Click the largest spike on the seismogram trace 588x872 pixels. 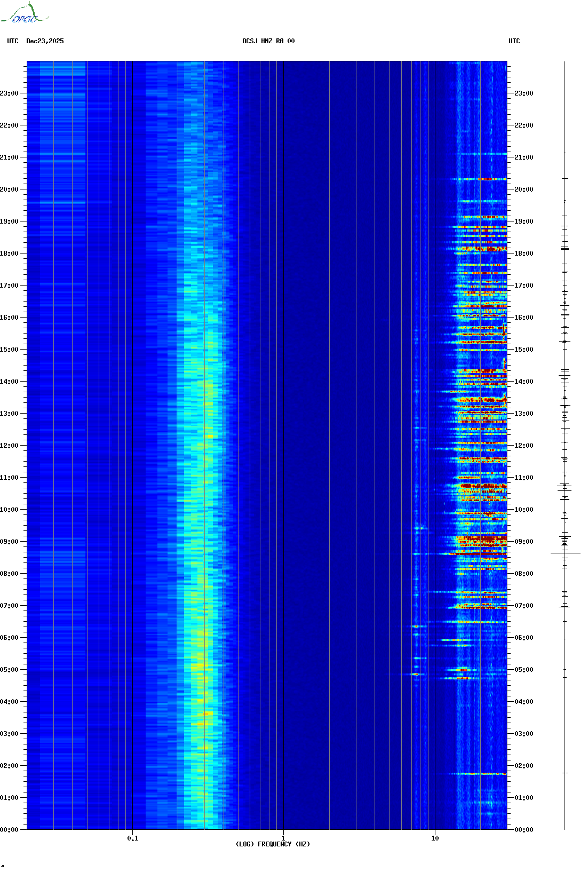pyautogui.click(x=565, y=553)
